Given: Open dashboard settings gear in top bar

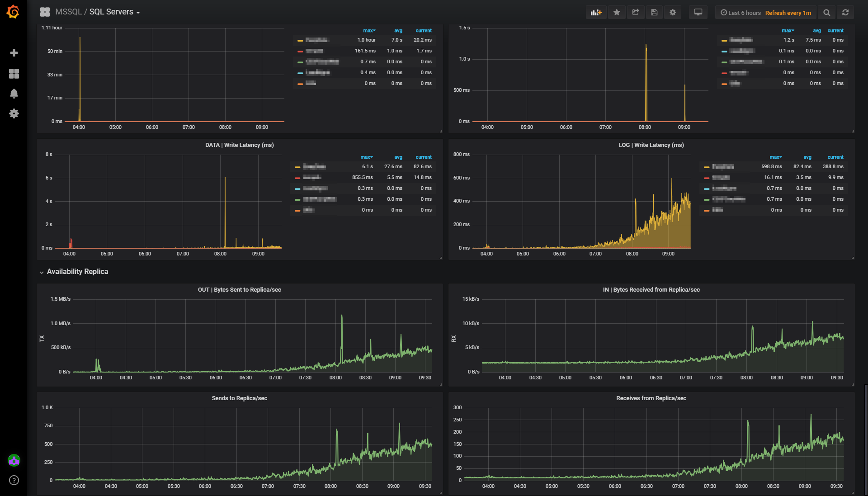Looking at the screenshot, I should [x=673, y=13].
